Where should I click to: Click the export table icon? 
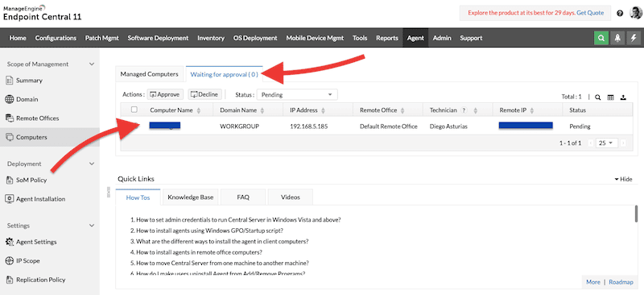[623, 98]
